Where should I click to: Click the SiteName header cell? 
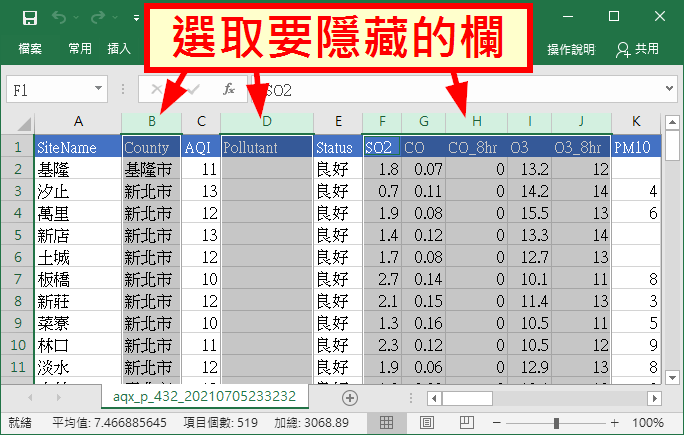click(x=78, y=147)
